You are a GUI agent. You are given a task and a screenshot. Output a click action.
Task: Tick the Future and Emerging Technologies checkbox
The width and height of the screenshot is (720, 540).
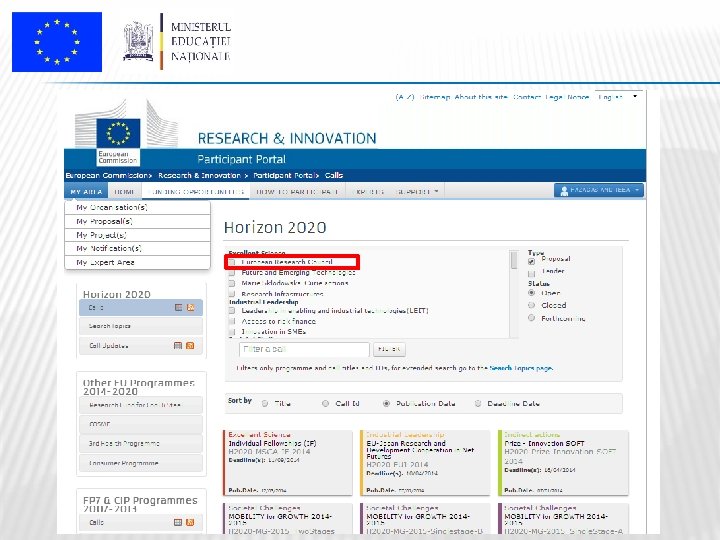click(232, 273)
